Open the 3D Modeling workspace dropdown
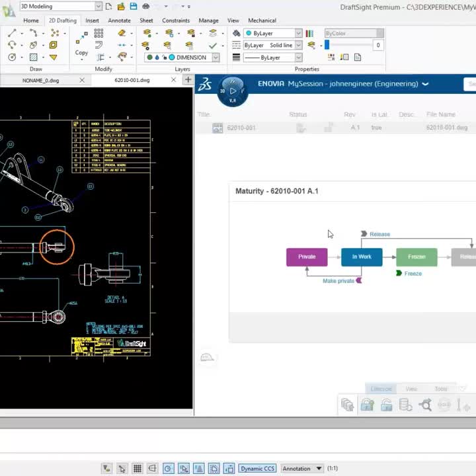 coord(99,6)
